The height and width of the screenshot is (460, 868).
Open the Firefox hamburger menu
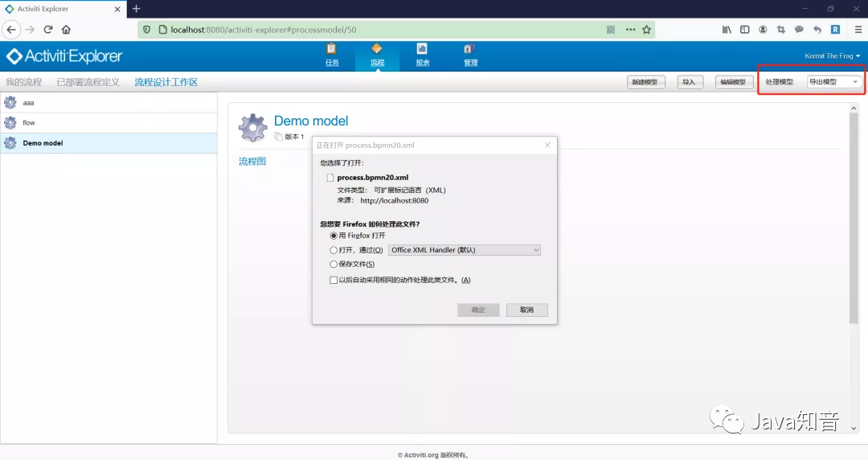pos(858,30)
